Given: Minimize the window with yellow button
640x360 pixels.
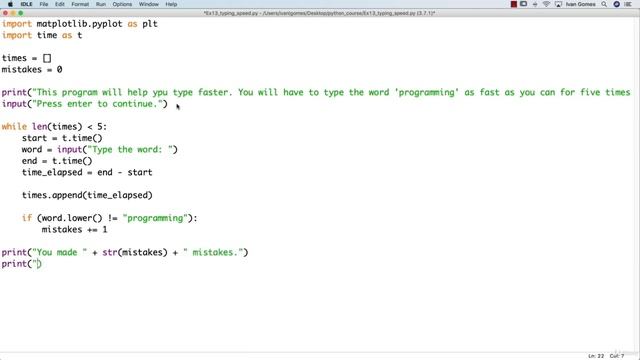Looking at the screenshot, I should pos(13,13).
